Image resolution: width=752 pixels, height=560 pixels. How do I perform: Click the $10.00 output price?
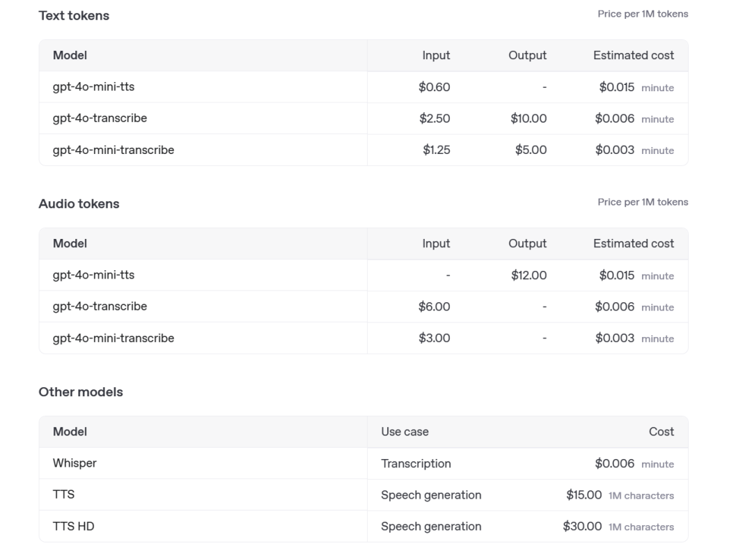point(528,118)
